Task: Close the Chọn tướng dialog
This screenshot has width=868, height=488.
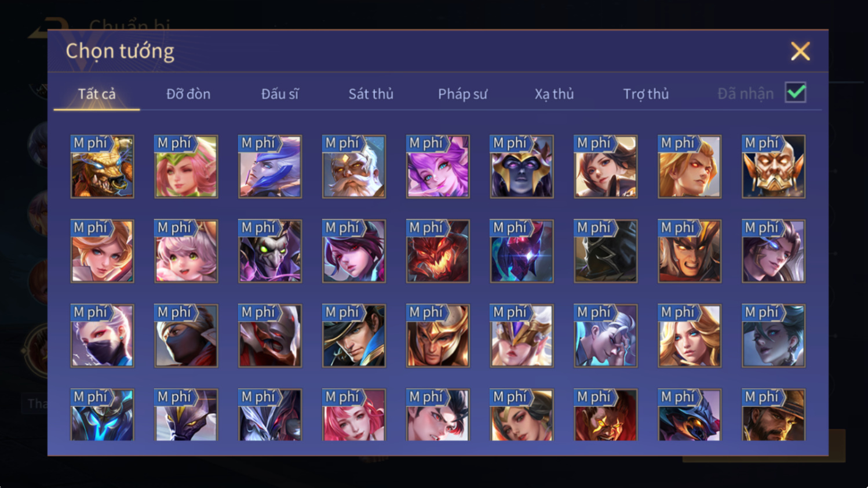Action: [x=800, y=51]
